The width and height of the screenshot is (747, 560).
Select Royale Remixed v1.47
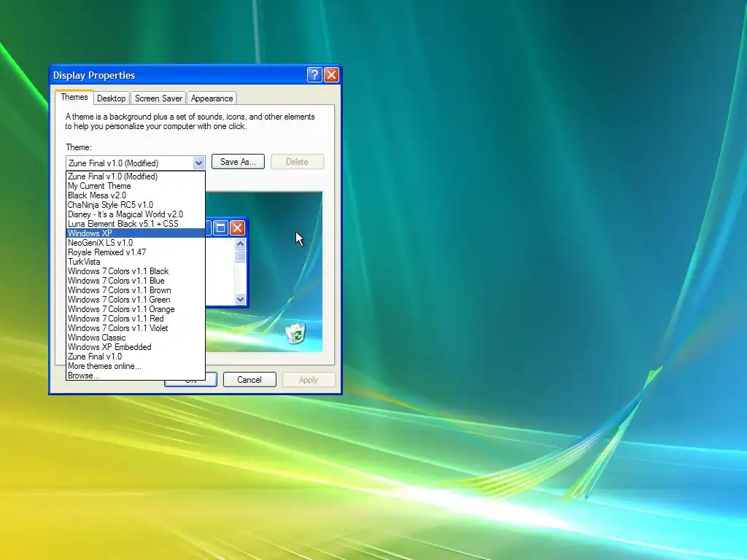pos(135,252)
